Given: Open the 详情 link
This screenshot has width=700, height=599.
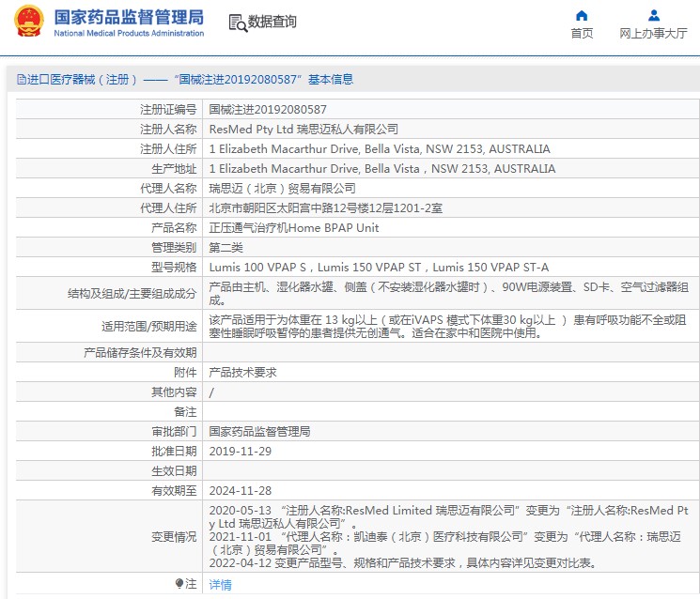Looking at the screenshot, I should coord(220,584).
